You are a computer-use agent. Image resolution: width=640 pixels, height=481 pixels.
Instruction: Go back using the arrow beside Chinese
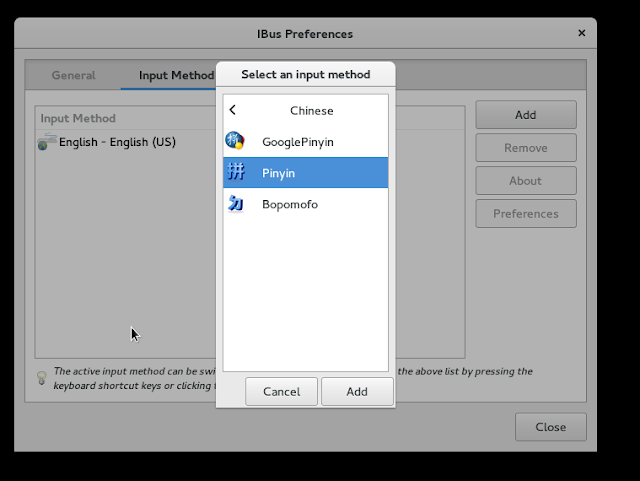click(x=233, y=110)
